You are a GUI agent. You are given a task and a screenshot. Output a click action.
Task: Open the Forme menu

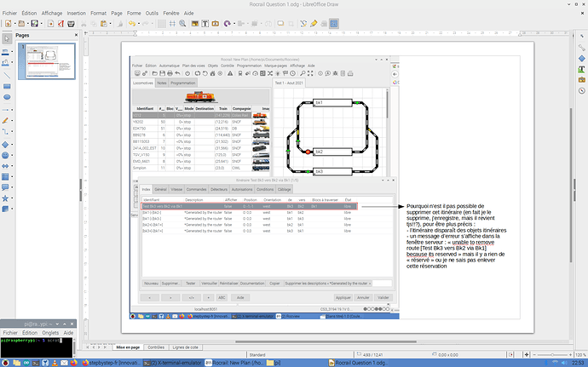pos(134,13)
